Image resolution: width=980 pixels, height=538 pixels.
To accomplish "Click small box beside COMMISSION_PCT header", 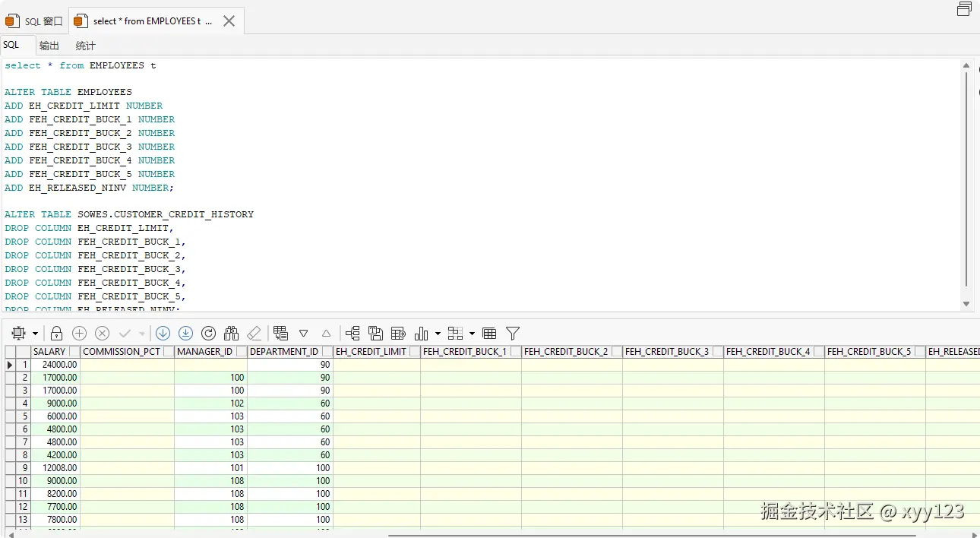I will click(168, 352).
